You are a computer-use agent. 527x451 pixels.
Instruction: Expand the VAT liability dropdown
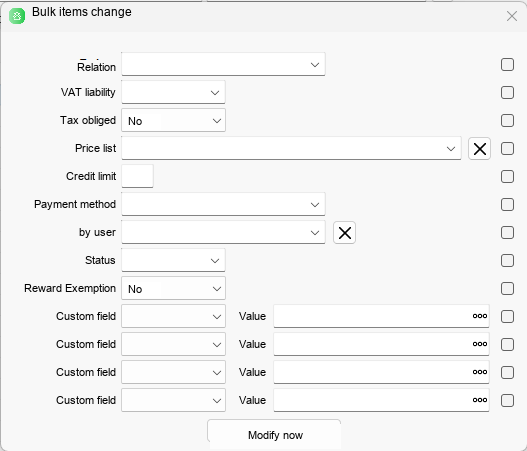click(173, 92)
